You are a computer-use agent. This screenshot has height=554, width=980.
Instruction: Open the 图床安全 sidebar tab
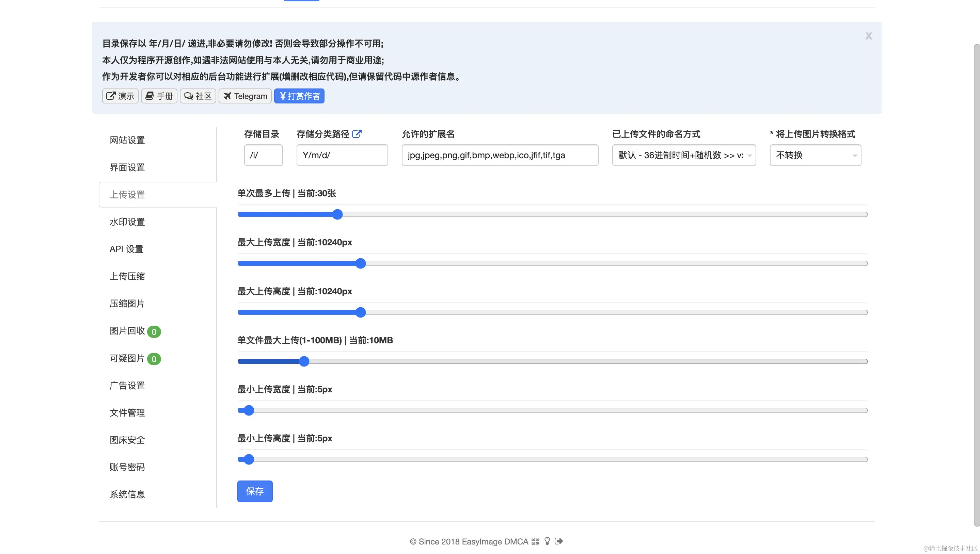tap(127, 440)
